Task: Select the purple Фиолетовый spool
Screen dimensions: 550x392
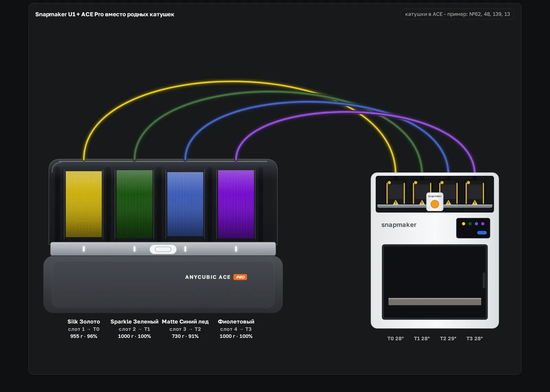Action: click(x=236, y=204)
